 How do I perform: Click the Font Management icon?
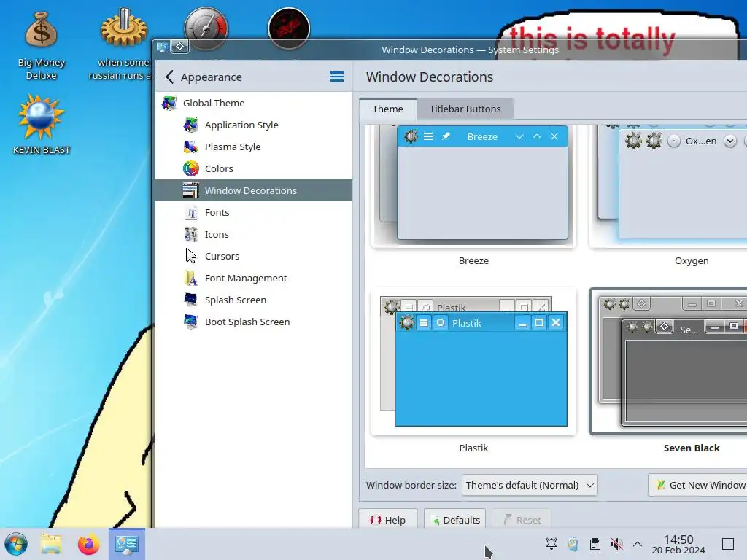tap(191, 278)
